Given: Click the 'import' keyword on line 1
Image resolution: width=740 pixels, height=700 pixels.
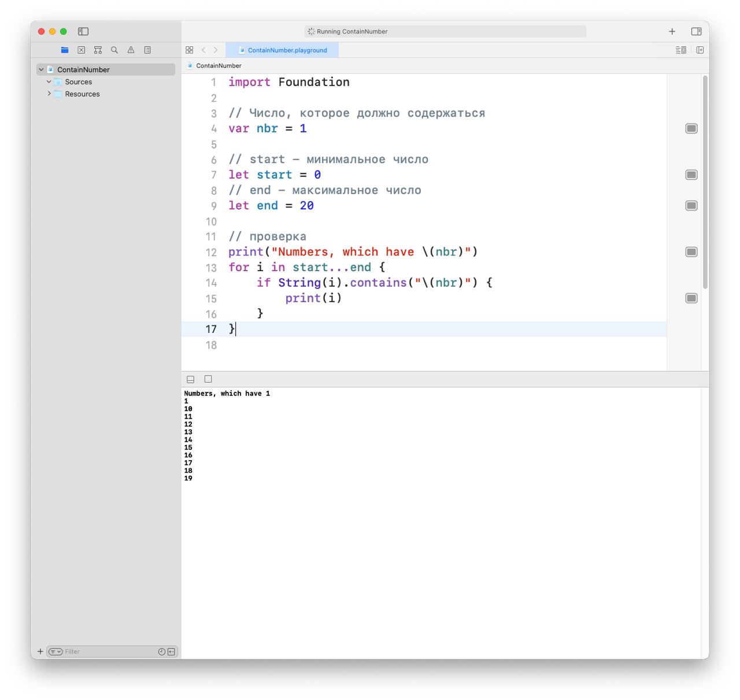Looking at the screenshot, I should 249,82.
